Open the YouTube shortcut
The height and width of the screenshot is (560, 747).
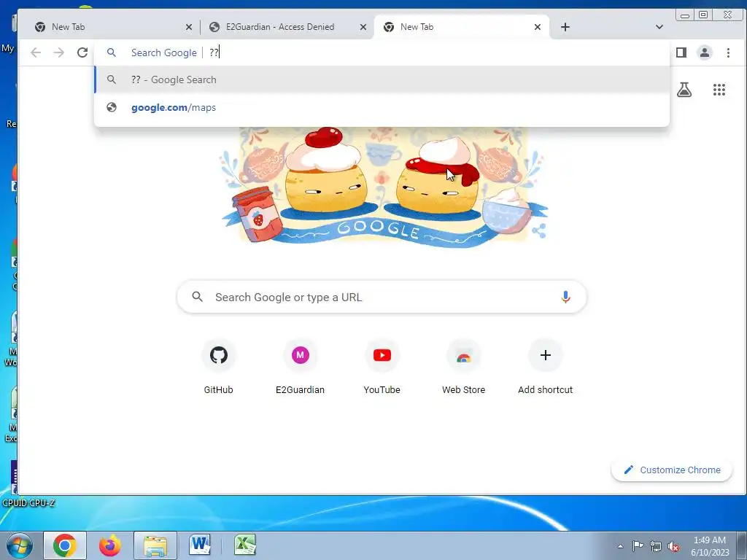click(382, 367)
